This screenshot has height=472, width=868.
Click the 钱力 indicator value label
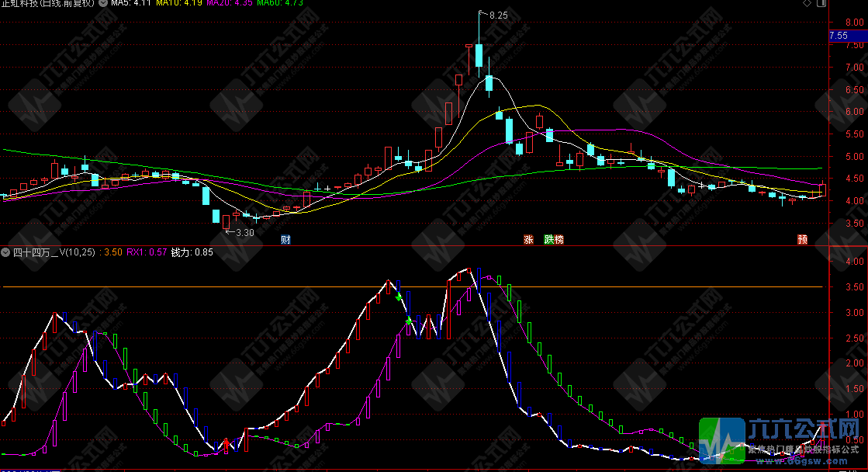(192, 252)
